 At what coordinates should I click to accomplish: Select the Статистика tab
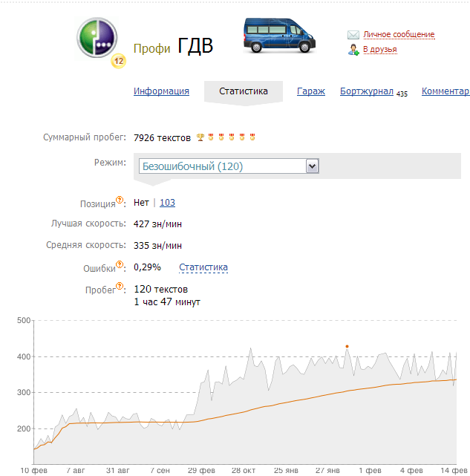coord(244,91)
